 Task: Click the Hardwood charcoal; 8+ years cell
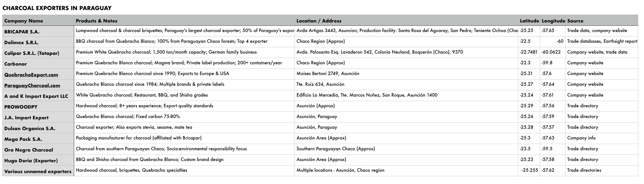(184, 106)
